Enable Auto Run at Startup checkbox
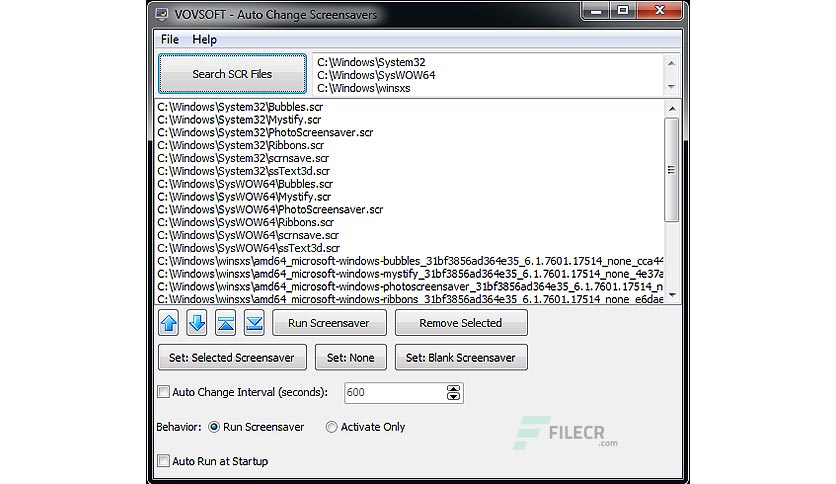Screen dimensions: 836x484 [x=164, y=461]
